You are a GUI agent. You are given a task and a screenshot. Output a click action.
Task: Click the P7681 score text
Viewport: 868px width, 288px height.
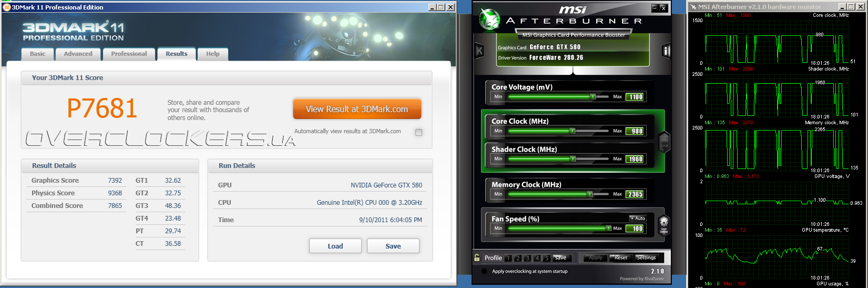pyautogui.click(x=102, y=109)
